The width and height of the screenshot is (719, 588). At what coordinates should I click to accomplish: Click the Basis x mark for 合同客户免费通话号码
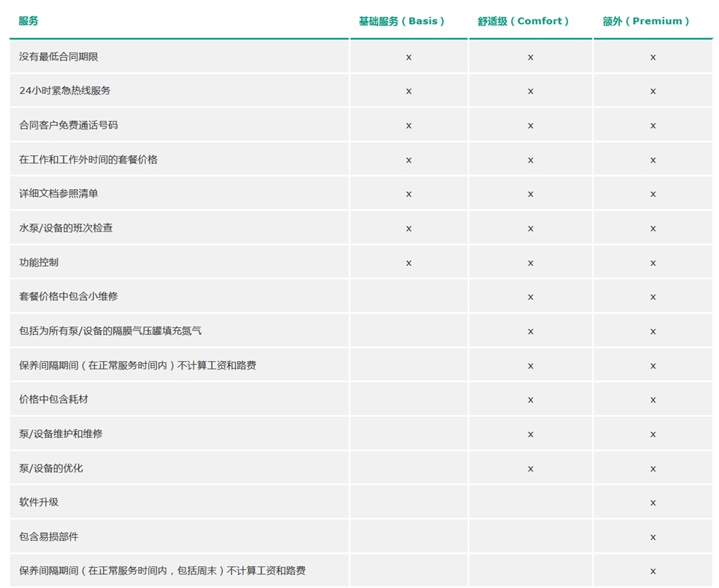point(408,126)
